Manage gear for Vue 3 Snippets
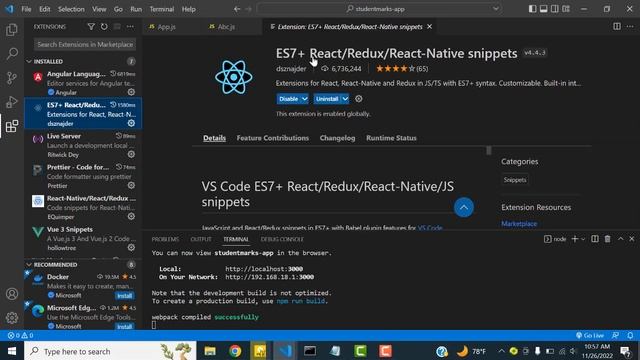The image size is (640, 360). point(131,247)
